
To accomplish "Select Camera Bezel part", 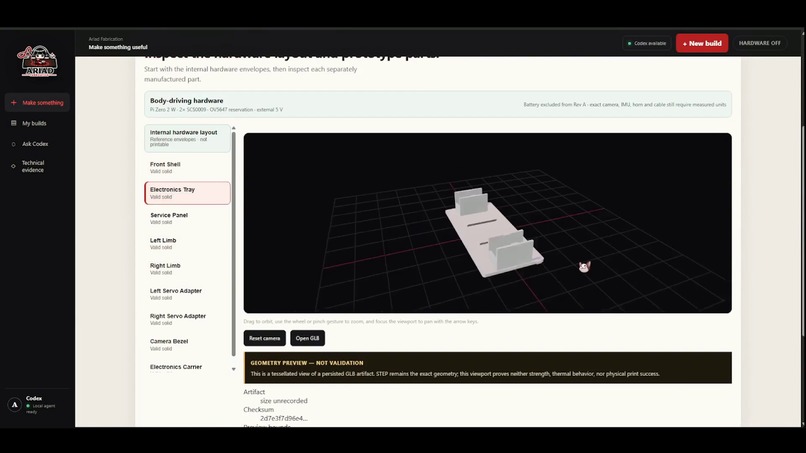I will click(x=187, y=345).
